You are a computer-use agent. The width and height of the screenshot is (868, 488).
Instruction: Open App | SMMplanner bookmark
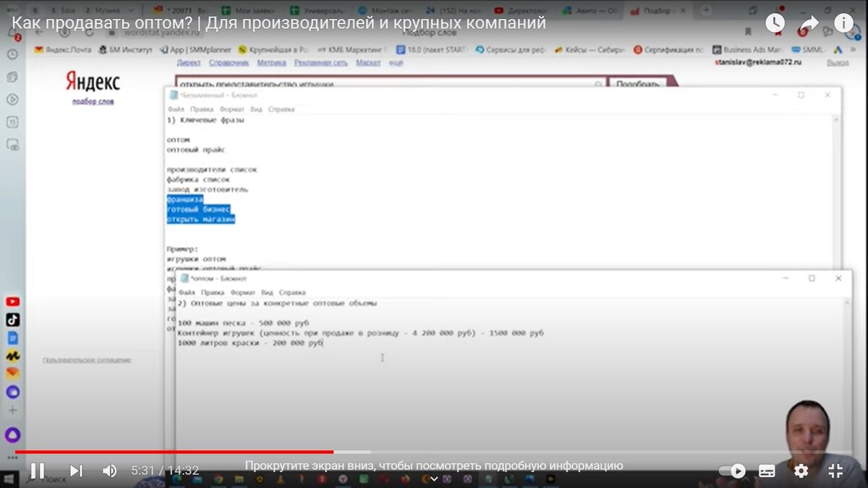click(x=194, y=50)
